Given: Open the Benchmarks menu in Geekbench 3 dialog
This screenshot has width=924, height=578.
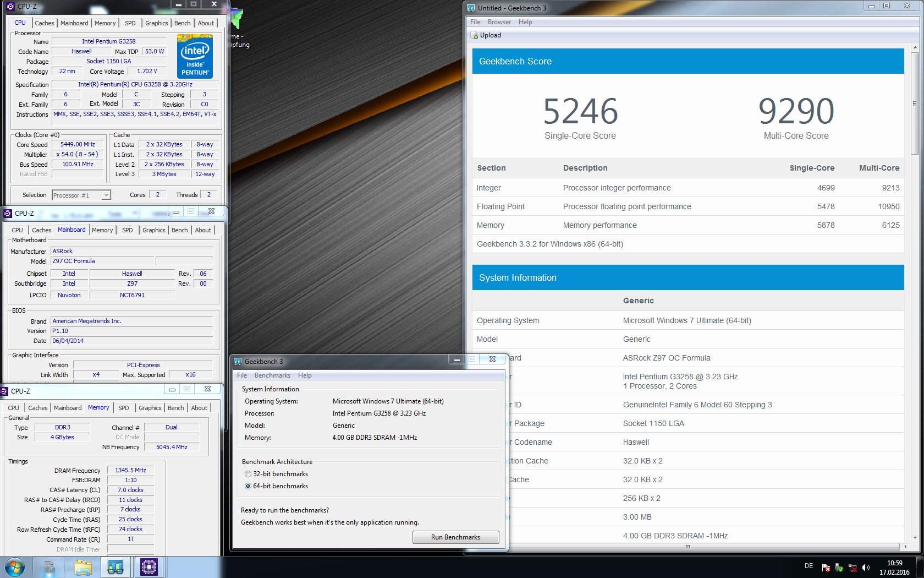Looking at the screenshot, I should (272, 375).
